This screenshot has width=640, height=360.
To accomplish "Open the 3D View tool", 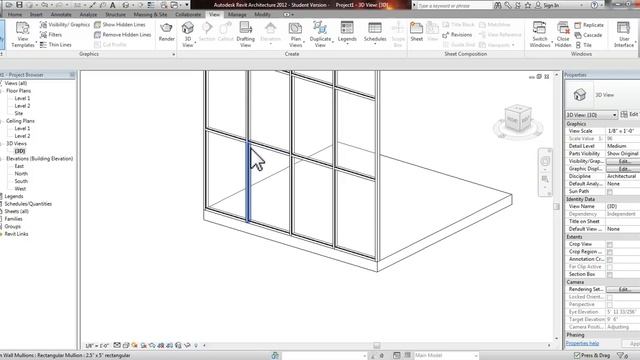I will point(188,34).
